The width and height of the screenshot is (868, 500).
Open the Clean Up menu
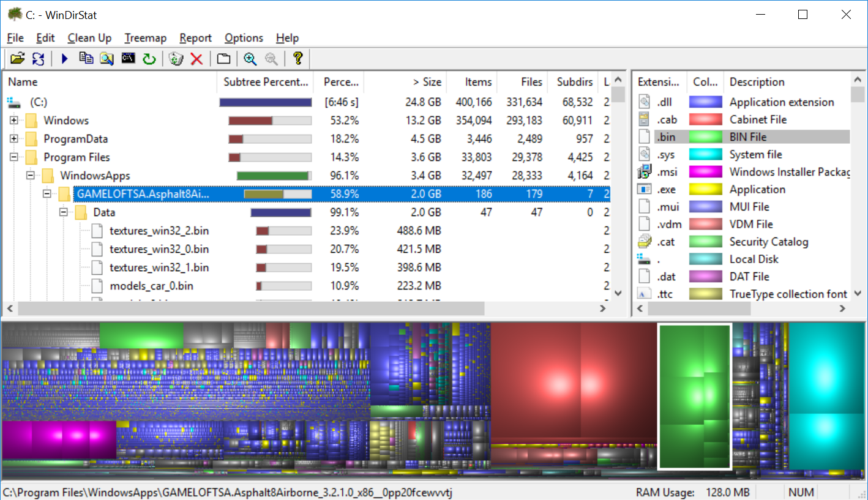89,38
